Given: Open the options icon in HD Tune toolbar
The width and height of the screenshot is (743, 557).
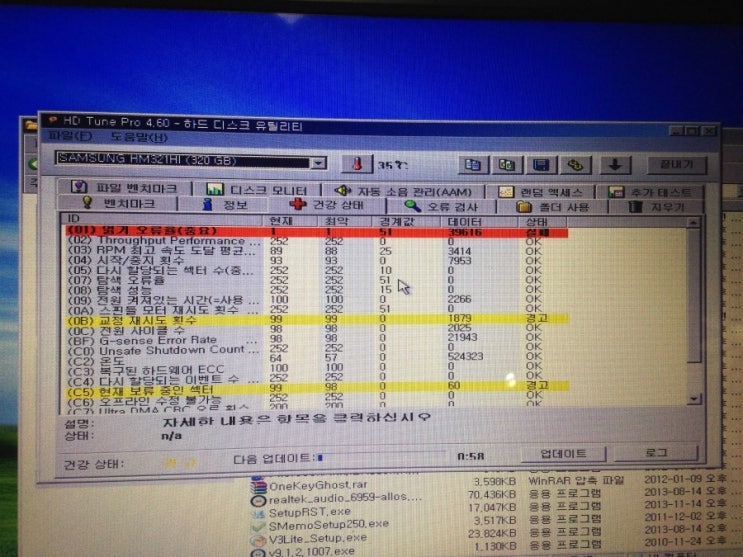Looking at the screenshot, I should [575, 164].
